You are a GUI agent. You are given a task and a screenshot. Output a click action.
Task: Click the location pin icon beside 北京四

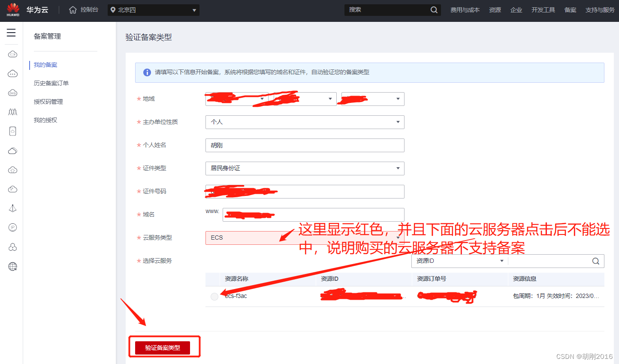[113, 10]
